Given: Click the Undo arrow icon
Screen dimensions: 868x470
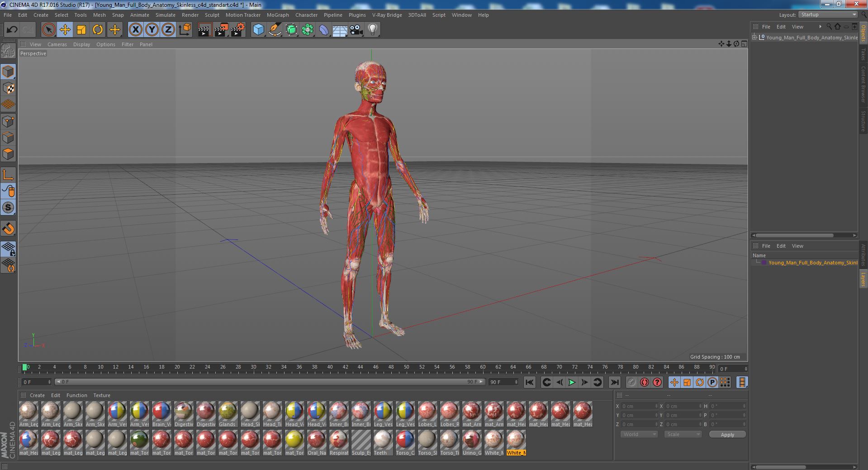Looking at the screenshot, I should click(12, 30).
